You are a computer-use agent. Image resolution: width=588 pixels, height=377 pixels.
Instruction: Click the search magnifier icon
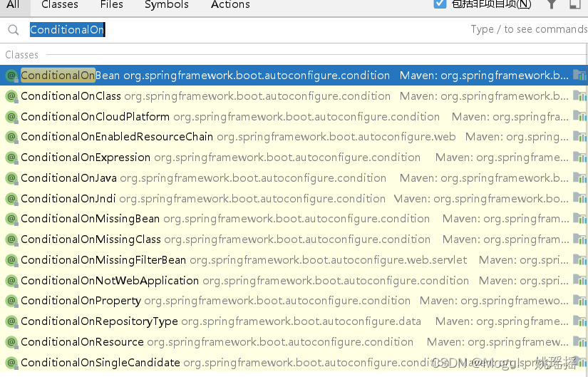(14, 30)
